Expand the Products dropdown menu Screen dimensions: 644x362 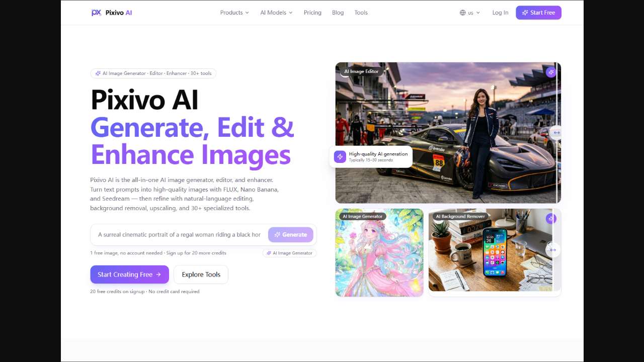pyautogui.click(x=234, y=13)
